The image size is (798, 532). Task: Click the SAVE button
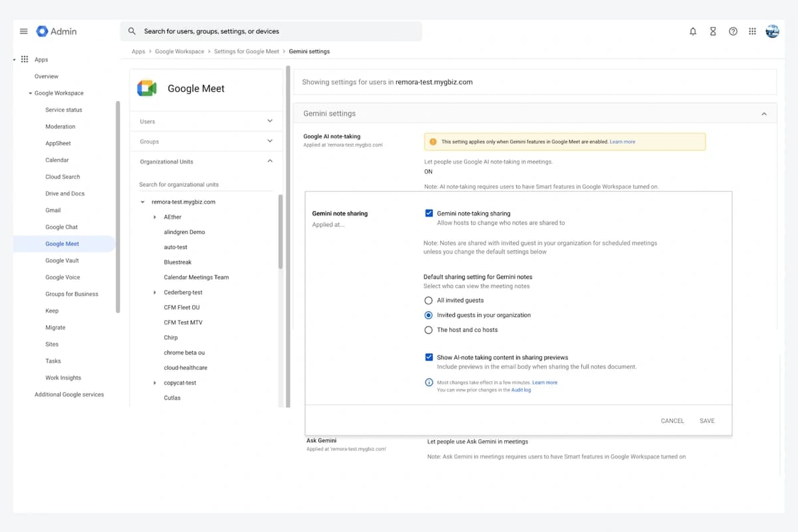707,421
